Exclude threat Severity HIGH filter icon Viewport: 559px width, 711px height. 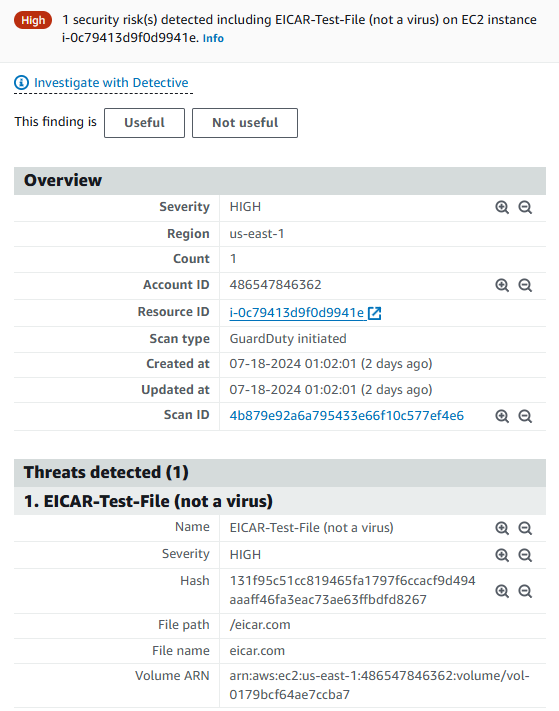point(525,555)
